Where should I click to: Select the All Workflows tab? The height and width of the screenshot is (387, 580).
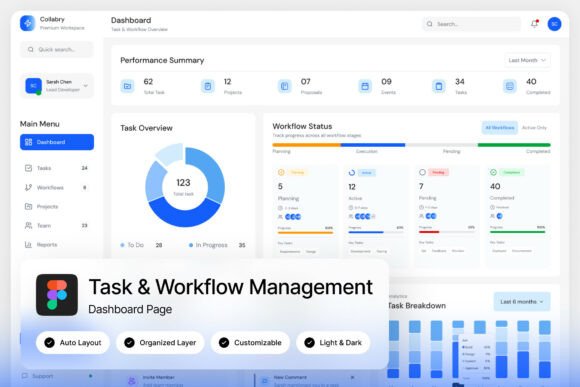coord(500,128)
